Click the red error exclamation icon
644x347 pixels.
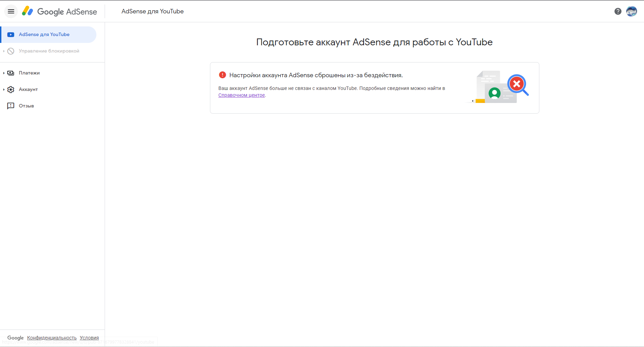[x=222, y=75]
